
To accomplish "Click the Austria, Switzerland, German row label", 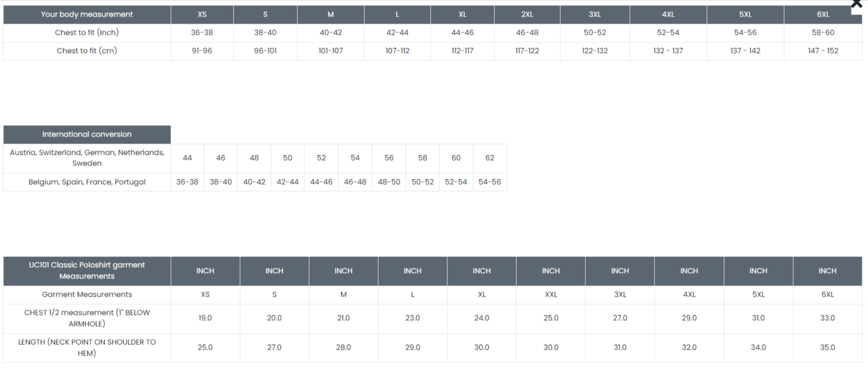I will click(x=87, y=158).
